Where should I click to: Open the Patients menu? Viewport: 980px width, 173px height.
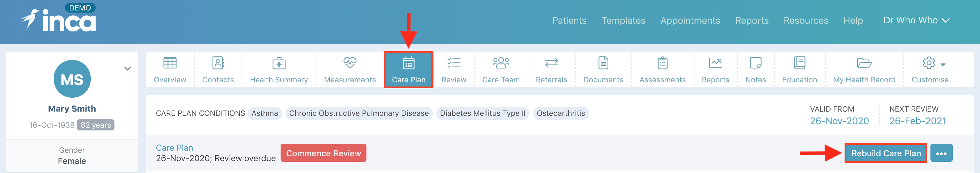tap(569, 21)
